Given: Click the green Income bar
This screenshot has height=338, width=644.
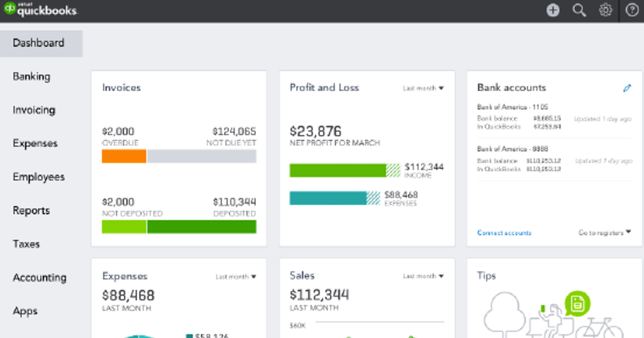Looking at the screenshot, I should pos(338,171).
